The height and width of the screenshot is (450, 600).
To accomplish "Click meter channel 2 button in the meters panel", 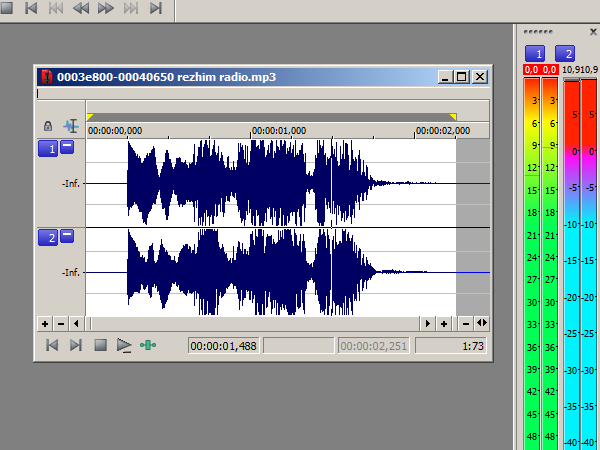I will (x=565, y=54).
